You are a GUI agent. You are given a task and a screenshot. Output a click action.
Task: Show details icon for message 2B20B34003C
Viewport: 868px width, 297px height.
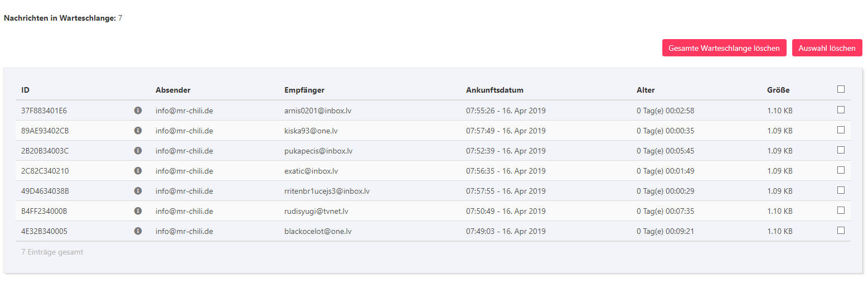click(138, 151)
